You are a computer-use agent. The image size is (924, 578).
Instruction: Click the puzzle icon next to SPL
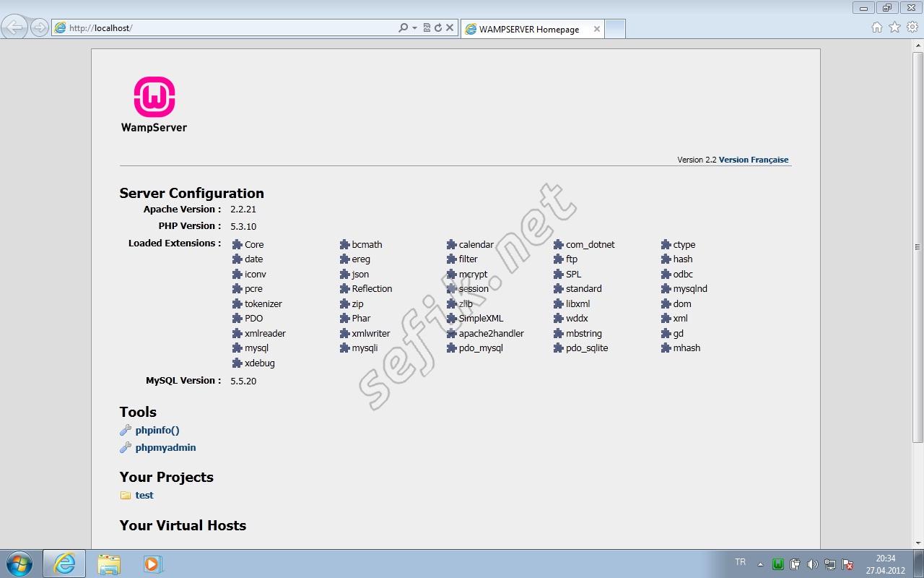click(559, 274)
